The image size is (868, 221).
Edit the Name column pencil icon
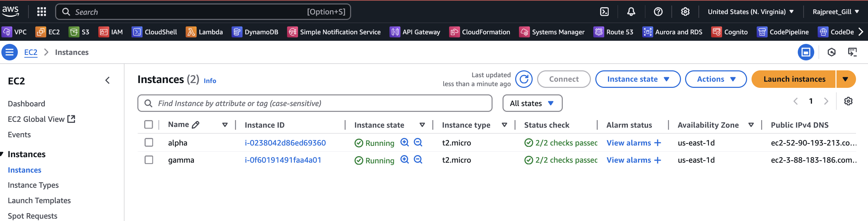tap(196, 125)
